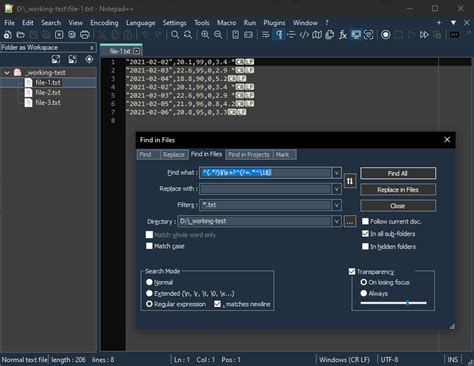The image size is (474, 366).
Task: Open Find with the magnifier toolbar icon
Action: pyautogui.click(x=175, y=35)
